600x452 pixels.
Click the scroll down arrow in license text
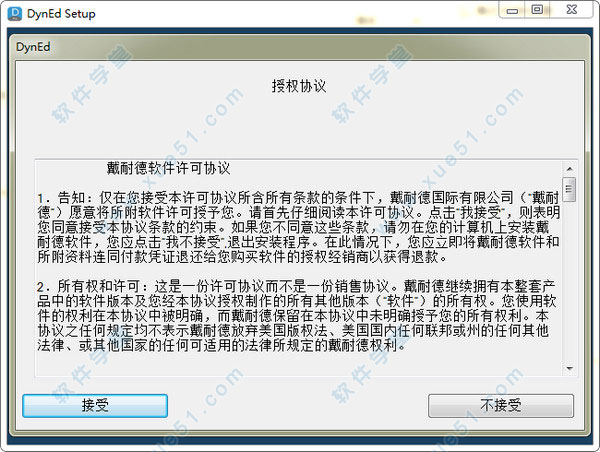coord(569,368)
